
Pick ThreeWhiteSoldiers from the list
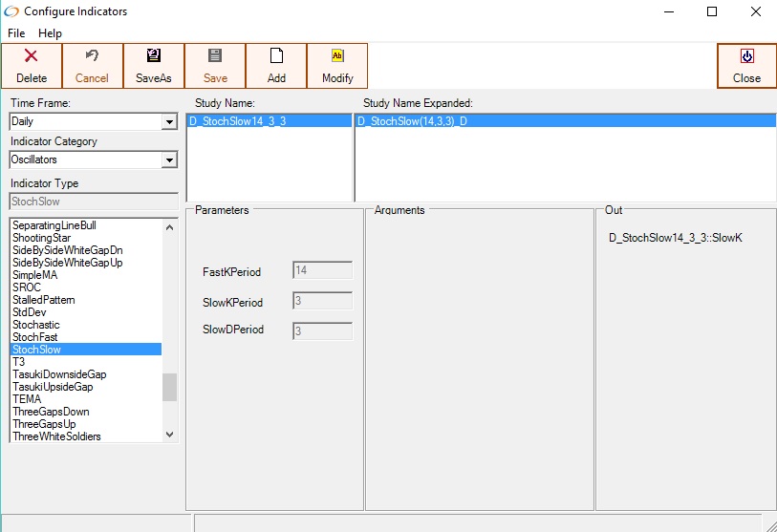coord(56,436)
